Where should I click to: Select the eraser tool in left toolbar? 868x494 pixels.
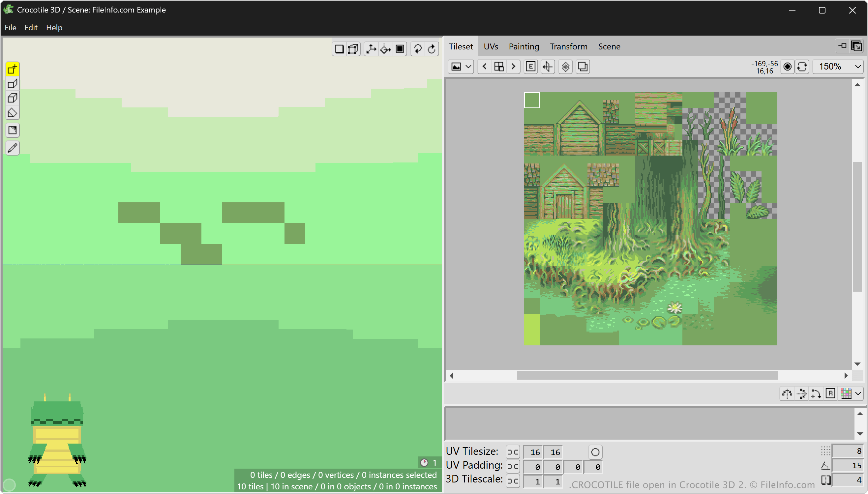coord(13,113)
